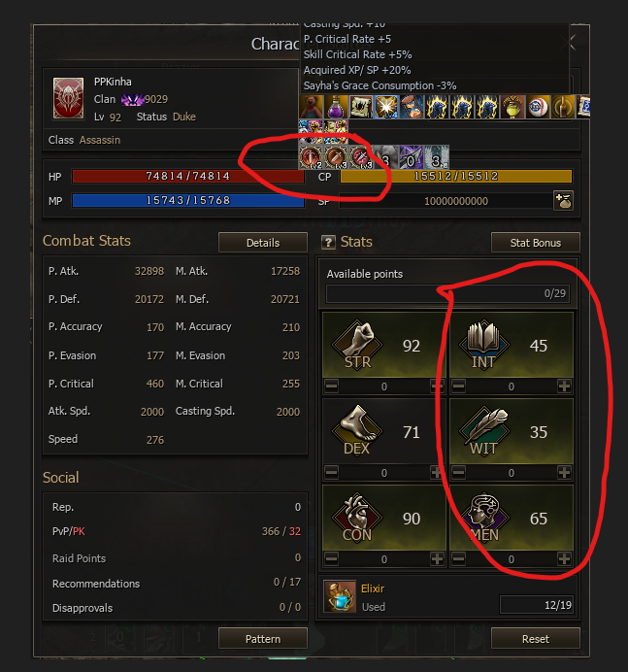Viewport: 628px width, 672px height.
Task: Open the combat stats Details button
Action: pyautogui.click(x=263, y=243)
